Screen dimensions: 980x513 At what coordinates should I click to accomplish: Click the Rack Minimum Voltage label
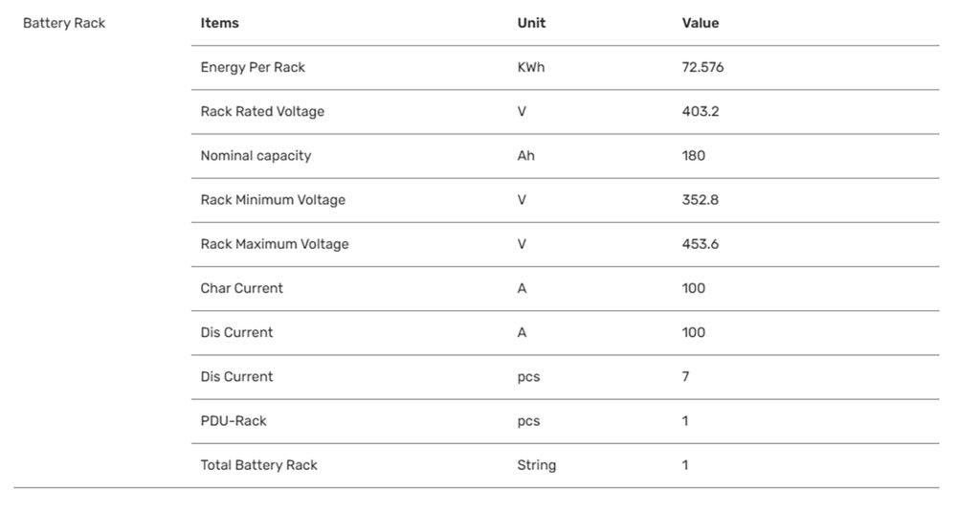[x=273, y=200]
